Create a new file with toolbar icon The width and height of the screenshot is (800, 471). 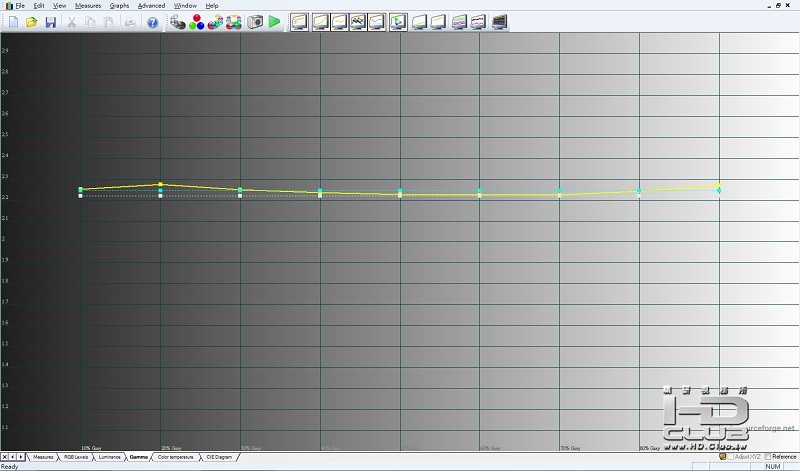13,22
